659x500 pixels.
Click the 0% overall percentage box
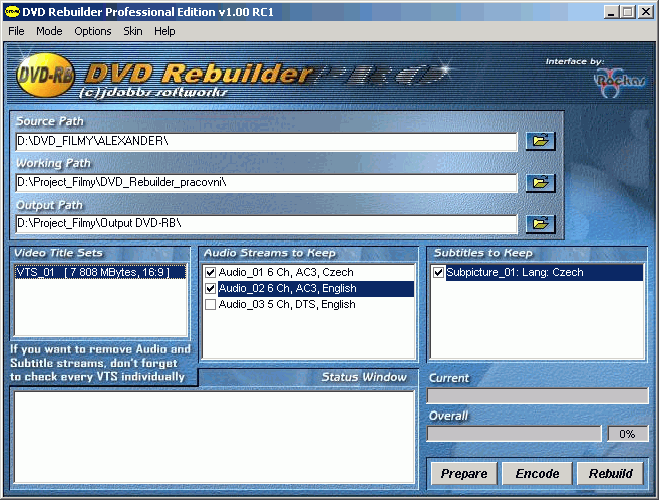(x=627, y=434)
